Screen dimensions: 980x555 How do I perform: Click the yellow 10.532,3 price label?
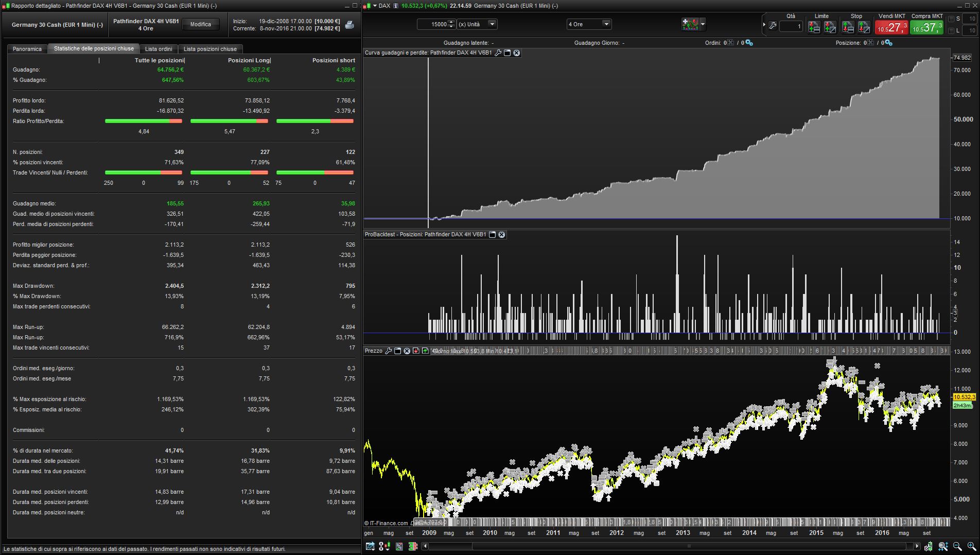(965, 397)
